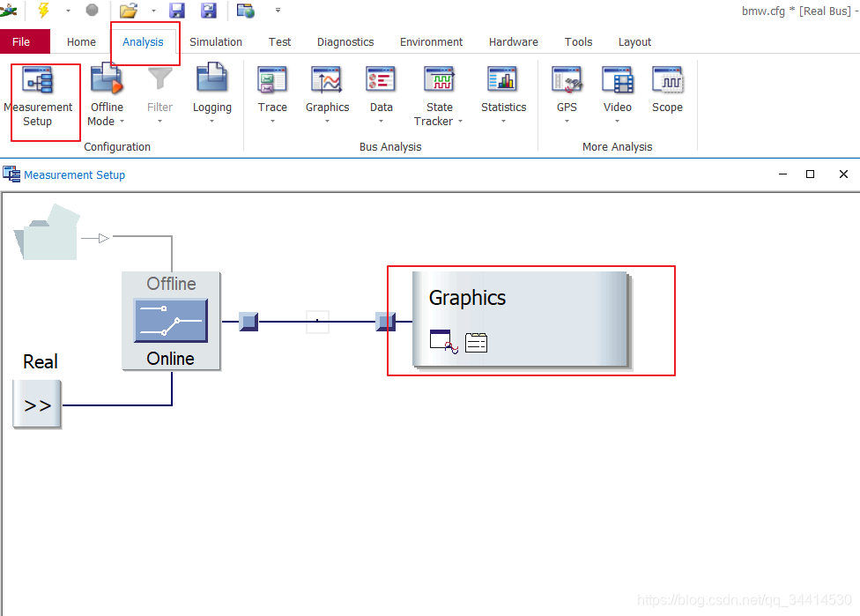Expand the GPS dropdown arrow
Viewport: 860px width, 616px height.
click(567, 122)
